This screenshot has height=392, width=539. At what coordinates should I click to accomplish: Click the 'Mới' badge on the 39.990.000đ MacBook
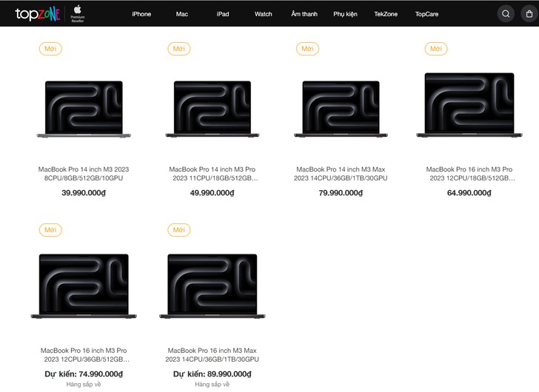click(50, 49)
